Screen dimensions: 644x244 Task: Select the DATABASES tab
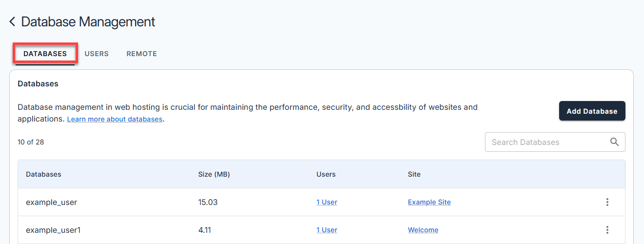pyautogui.click(x=45, y=54)
